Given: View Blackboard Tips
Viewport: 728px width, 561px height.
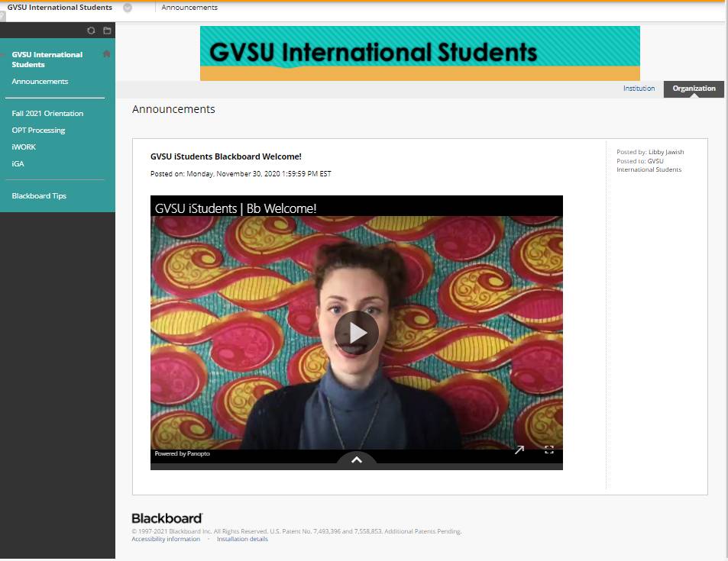Looking at the screenshot, I should pyautogui.click(x=39, y=196).
